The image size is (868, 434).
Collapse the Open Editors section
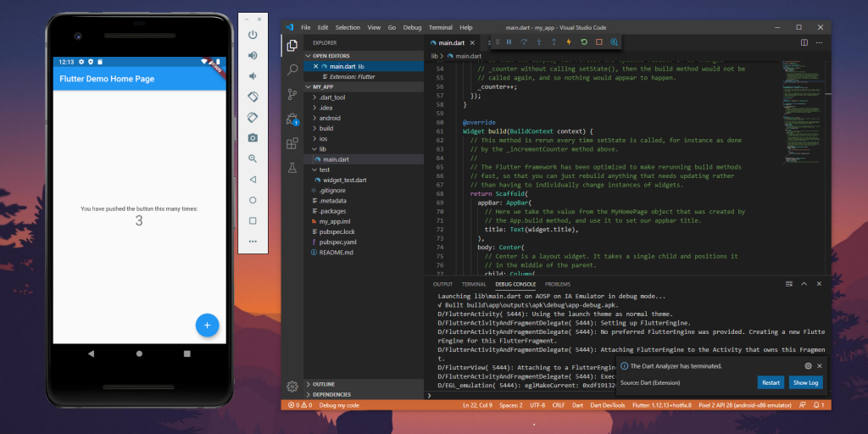[x=331, y=55]
